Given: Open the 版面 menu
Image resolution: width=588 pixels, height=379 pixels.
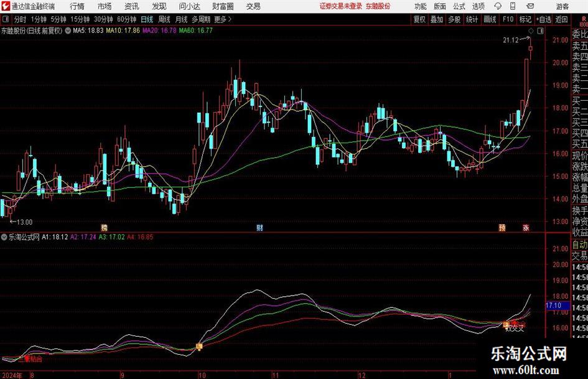Looking at the screenshot, I should click(440, 6).
